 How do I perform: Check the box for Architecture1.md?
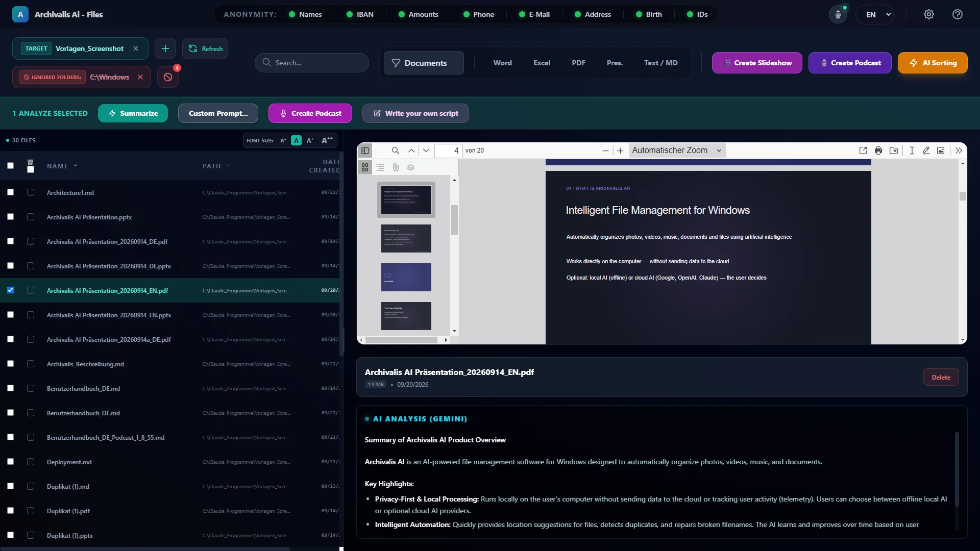(10, 192)
